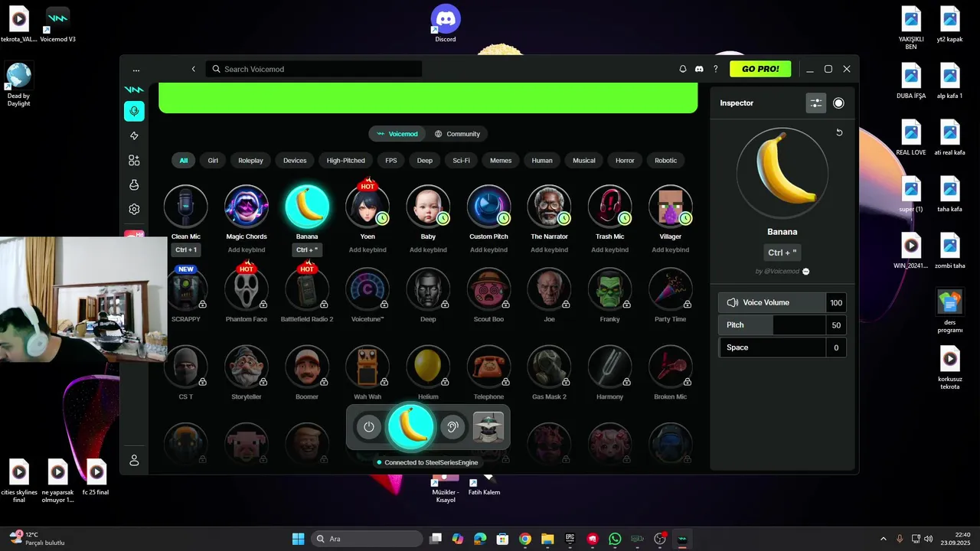Open Epic Games from the taskbar

pos(570,539)
